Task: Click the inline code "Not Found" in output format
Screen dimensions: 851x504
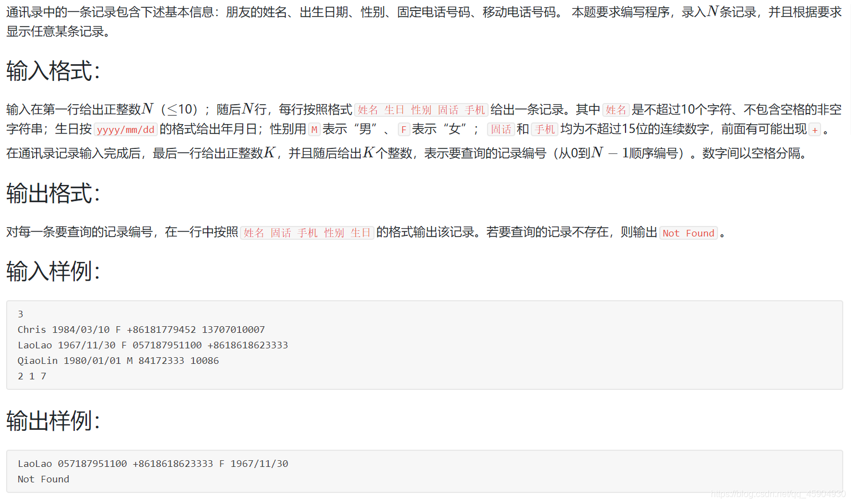Action: (689, 233)
